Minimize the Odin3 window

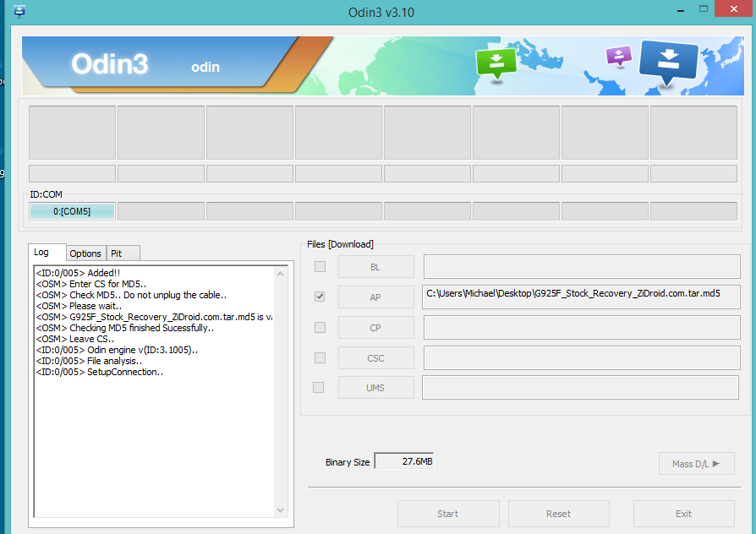point(681,10)
